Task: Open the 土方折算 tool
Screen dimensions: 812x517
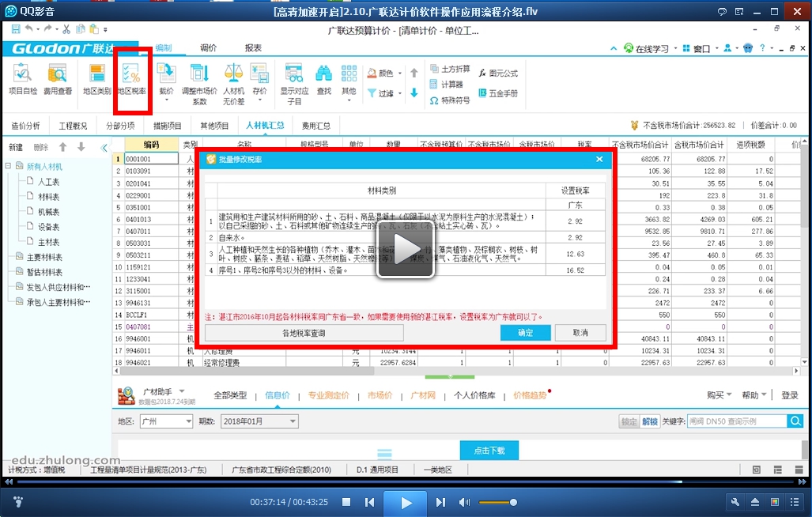Action: (450, 69)
